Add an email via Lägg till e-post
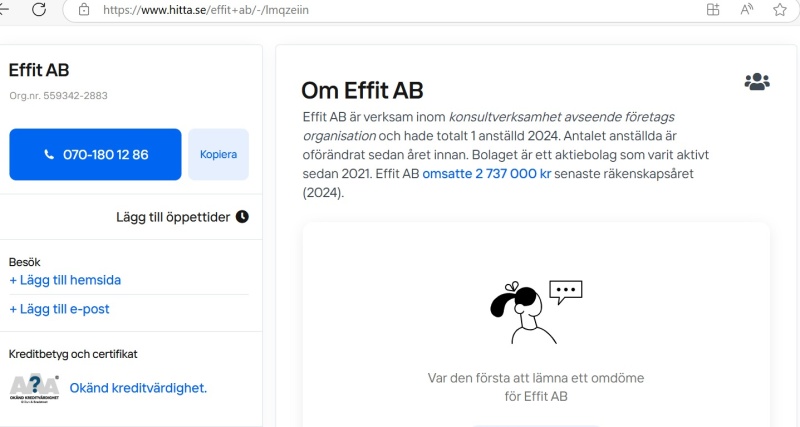Image resolution: width=800 pixels, height=427 pixels. (x=59, y=309)
